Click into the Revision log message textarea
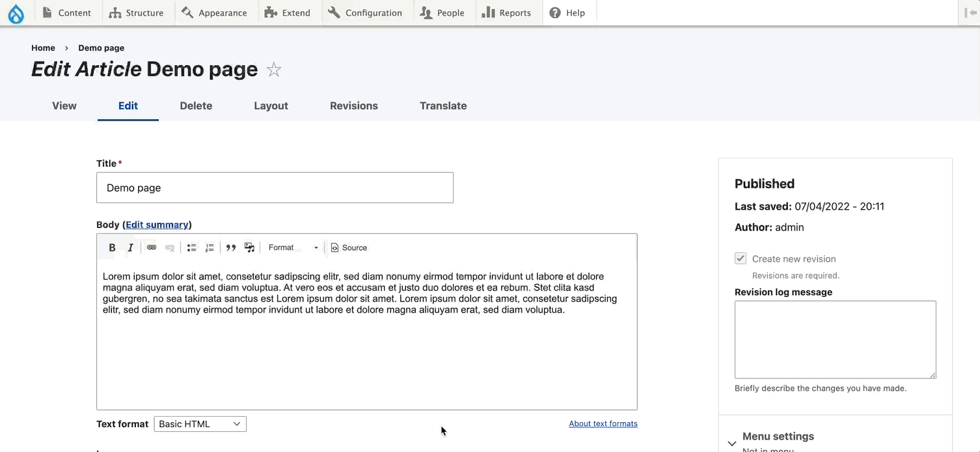 click(836, 339)
